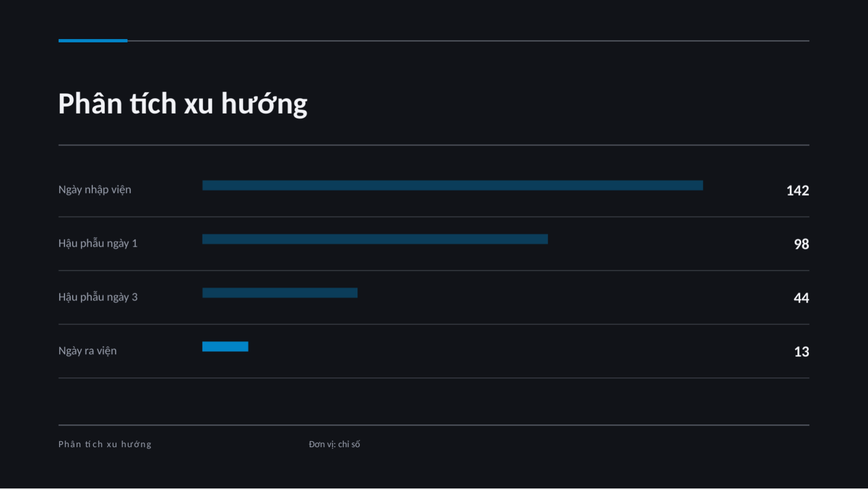Select the Hậu phẫu ngày 3 label
Viewport: 868px width, 489px height.
(98, 297)
